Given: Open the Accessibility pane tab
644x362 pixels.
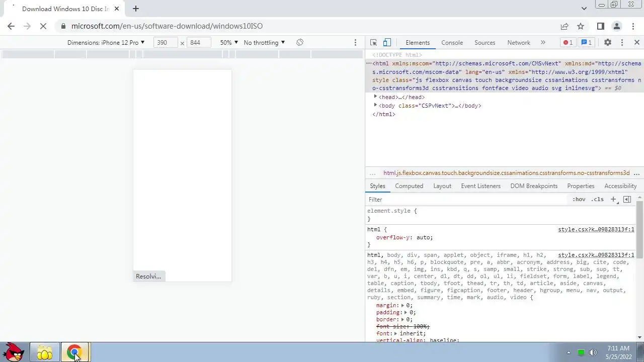Looking at the screenshot, I should tap(620, 186).
